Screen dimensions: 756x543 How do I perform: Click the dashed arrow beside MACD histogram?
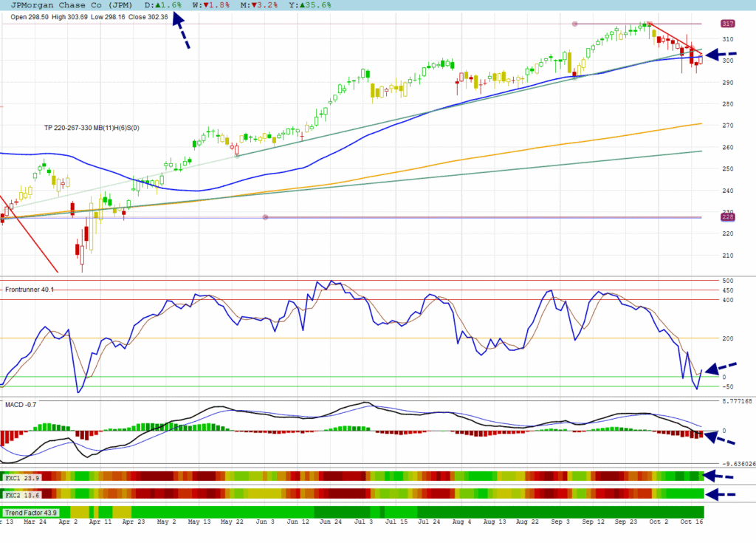(720, 438)
